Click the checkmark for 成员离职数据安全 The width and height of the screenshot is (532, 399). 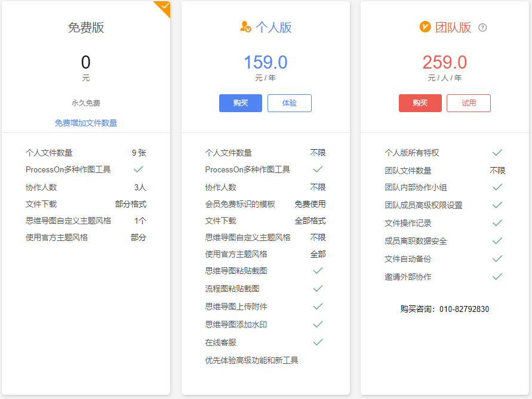[x=497, y=241]
